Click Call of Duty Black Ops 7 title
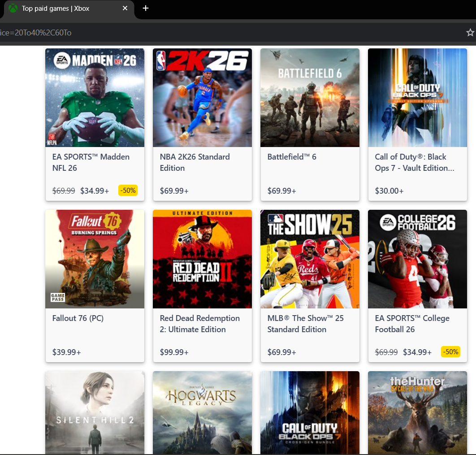The image size is (476, 455). click(x=415, y=162)
